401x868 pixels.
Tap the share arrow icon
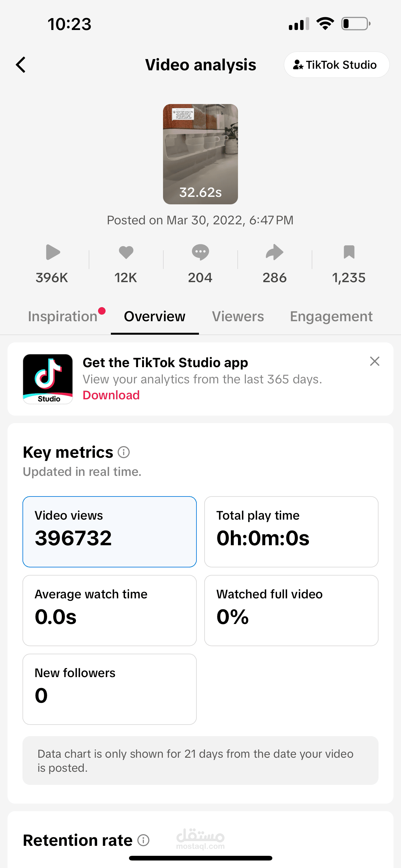(x=275, y=252)
